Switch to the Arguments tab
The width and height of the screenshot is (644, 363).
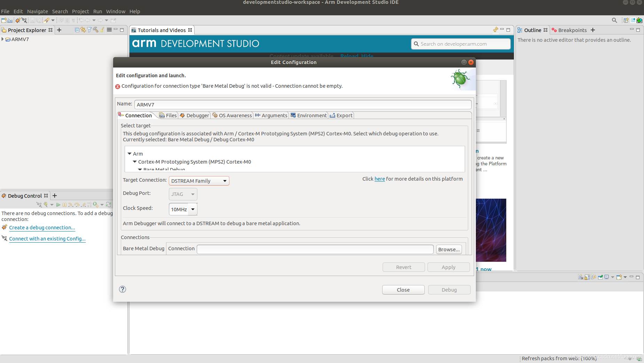271,116
